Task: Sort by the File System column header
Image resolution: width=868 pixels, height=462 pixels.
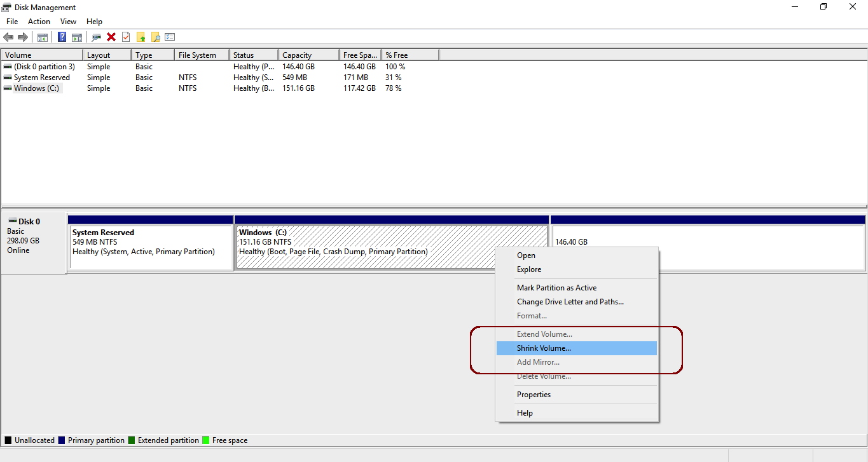Action: [202, 55]
